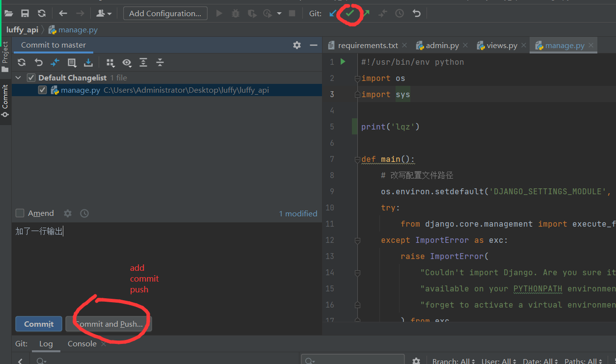This screenshot has height=364, width=616.
Task: Navigate back with the left arrow icon
Action: [x=63, y=13]
